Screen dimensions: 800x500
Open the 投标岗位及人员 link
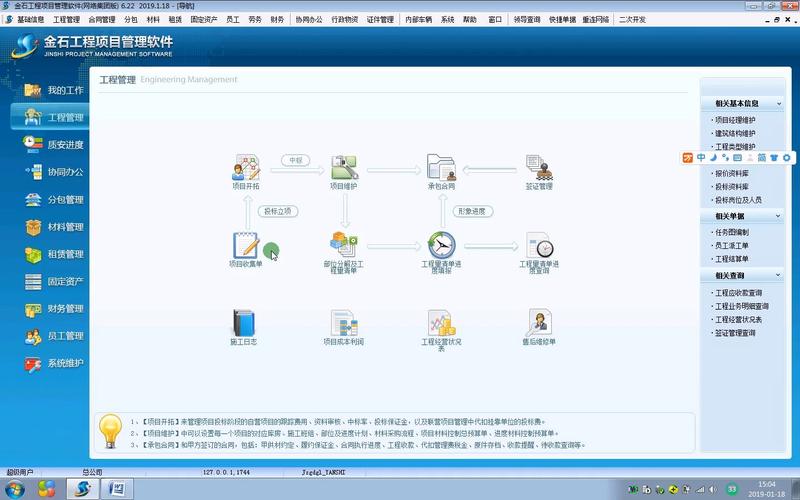point(738,200)
